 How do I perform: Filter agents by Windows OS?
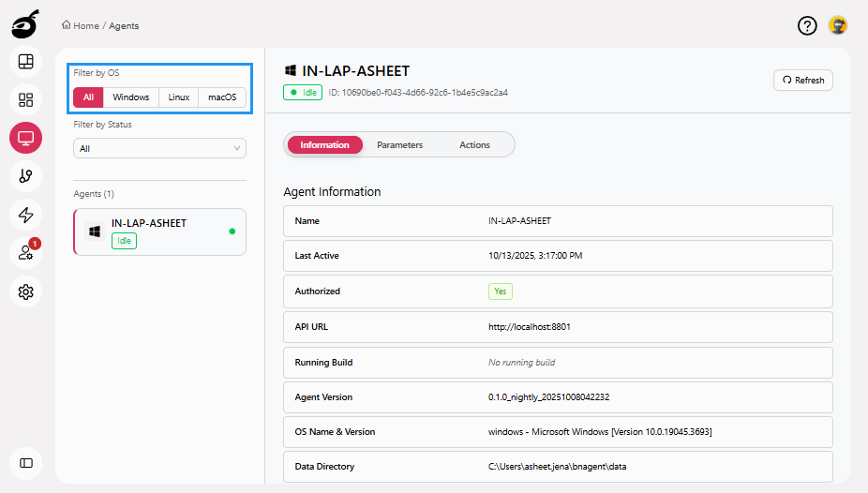point(131,97)
